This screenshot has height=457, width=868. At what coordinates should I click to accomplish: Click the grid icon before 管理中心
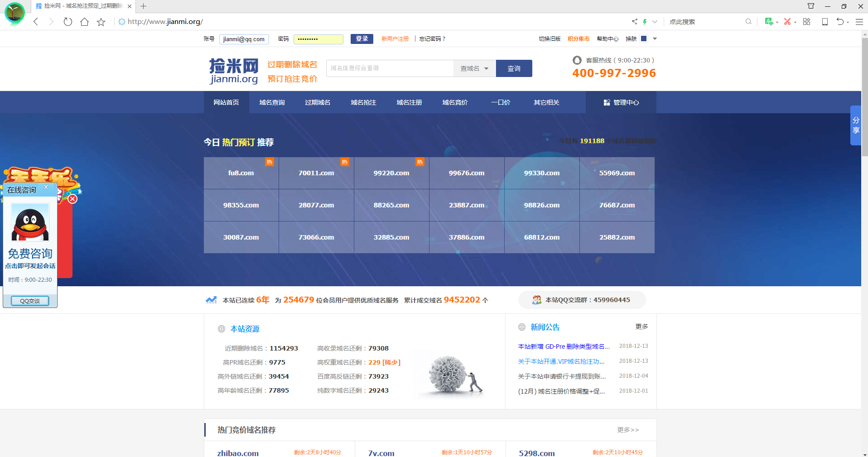click(607, 102)
